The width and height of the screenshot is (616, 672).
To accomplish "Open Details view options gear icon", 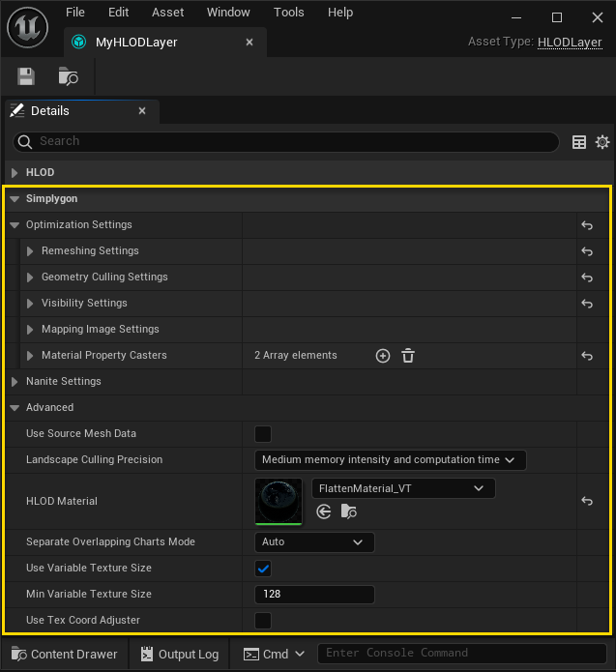I will point(602,142).
